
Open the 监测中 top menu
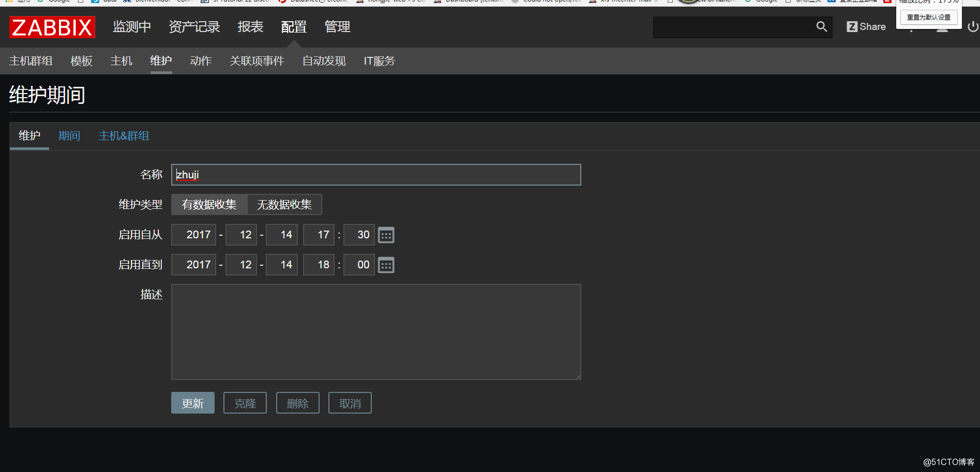pos(132,27)
